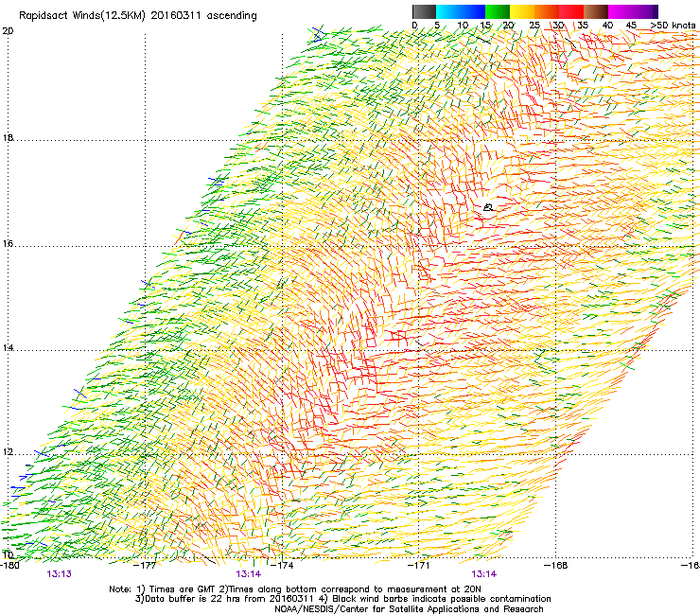Click the latitude axis label "16"
This screenshot has height=615, width=700.
[x=8, y=244]
